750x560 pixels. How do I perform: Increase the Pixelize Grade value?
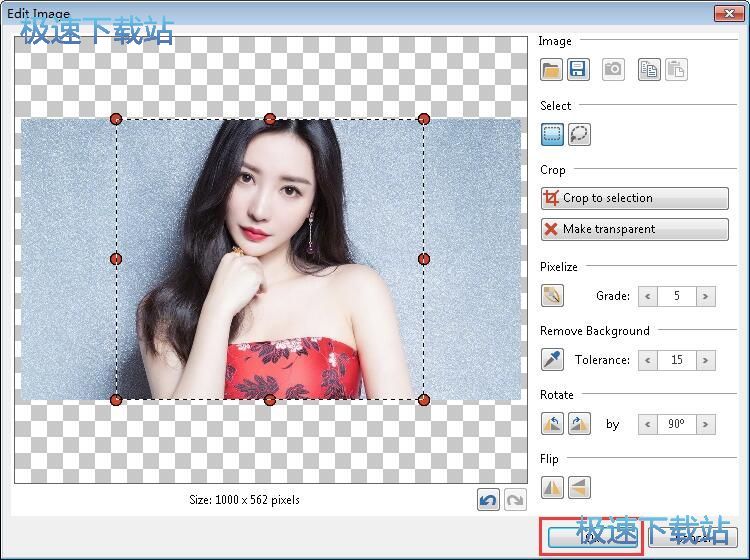click(706, 296)
